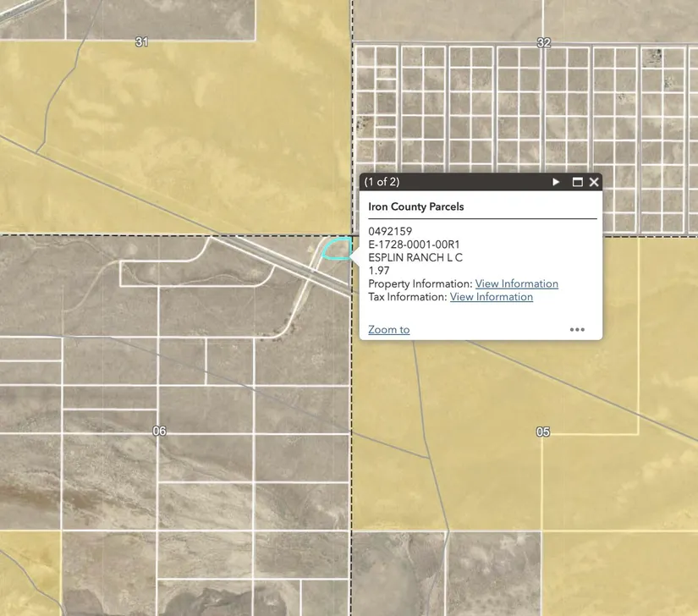Click the (1 of 2) feature counter

[x=382, y=182]
